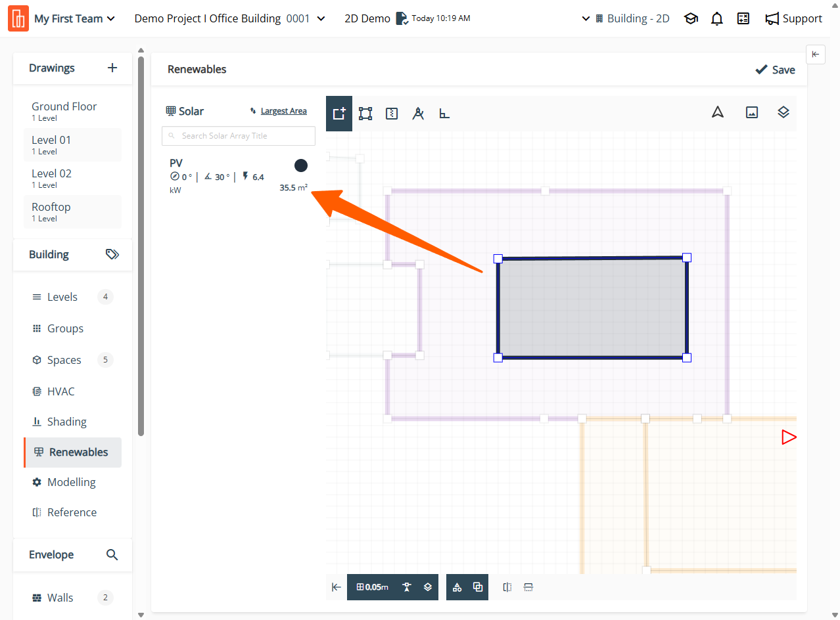Screen dimensions: 840x620
Task: Open the My First Team dropdown
Action: click(74, 19)
